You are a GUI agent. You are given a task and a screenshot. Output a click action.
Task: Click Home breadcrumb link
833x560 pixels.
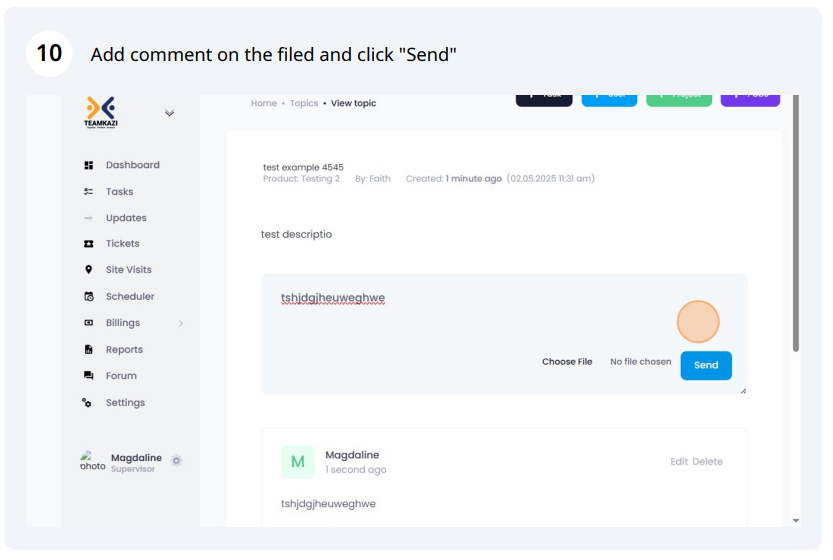pyautogui.click(x=264, y=104)
